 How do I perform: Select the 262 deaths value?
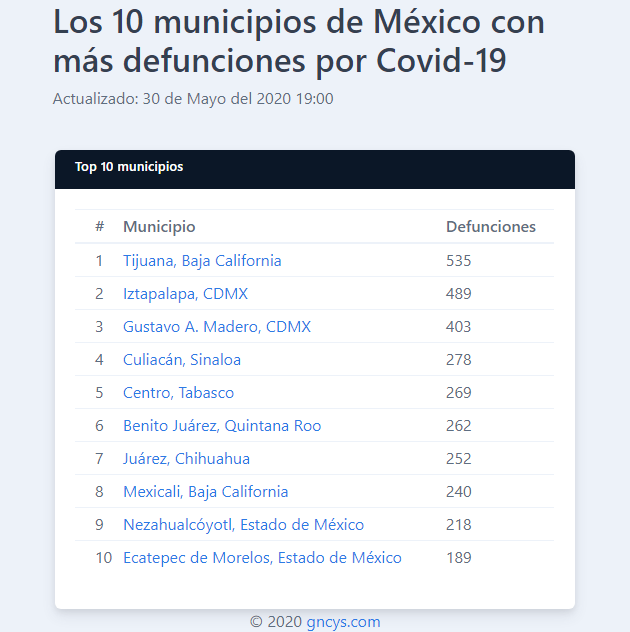458,426
